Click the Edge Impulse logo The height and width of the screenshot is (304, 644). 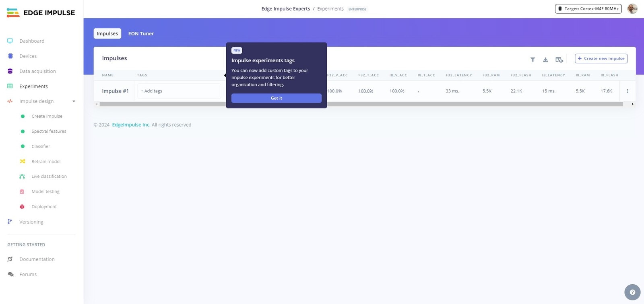click(x=41, y=13)
